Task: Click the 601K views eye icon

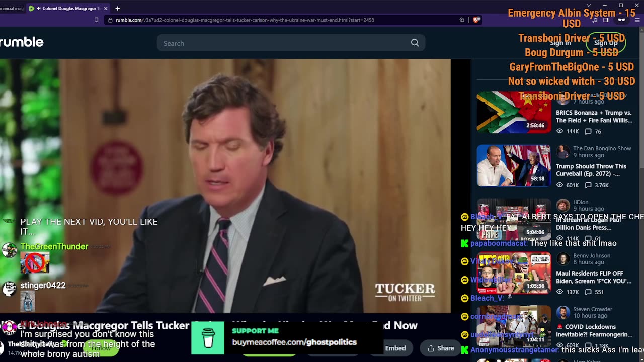Action: 560,185
